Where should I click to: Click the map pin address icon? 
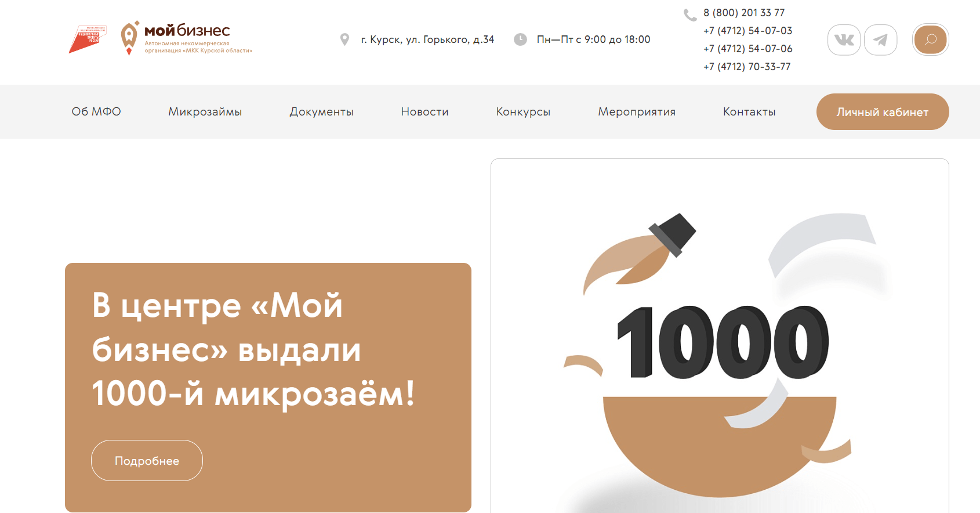coord(344,39)
